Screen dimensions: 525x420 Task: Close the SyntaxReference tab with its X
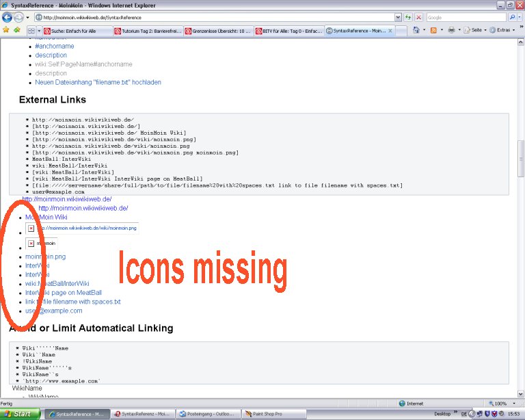coord(390,31)
